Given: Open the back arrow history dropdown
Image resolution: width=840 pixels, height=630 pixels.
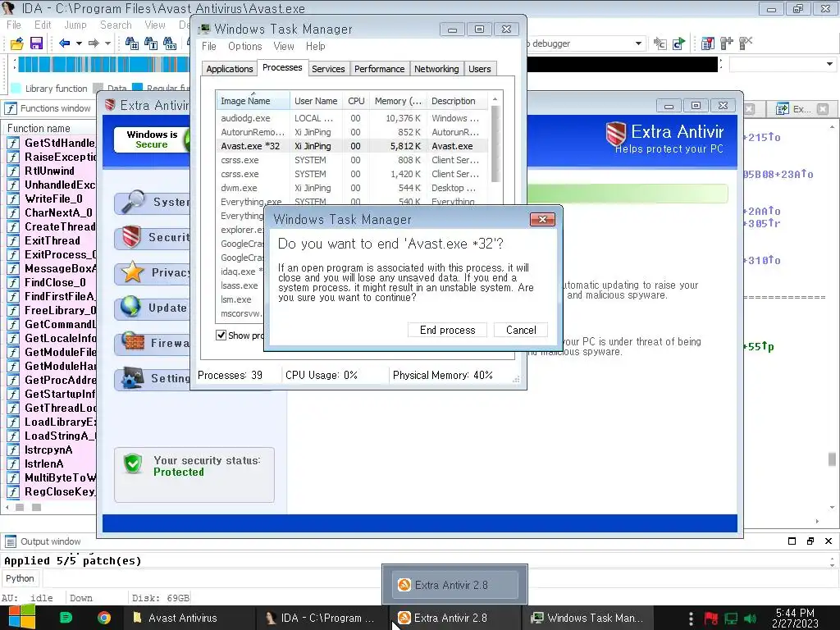Looking at the screenshot, I should (x=79, y=43).
